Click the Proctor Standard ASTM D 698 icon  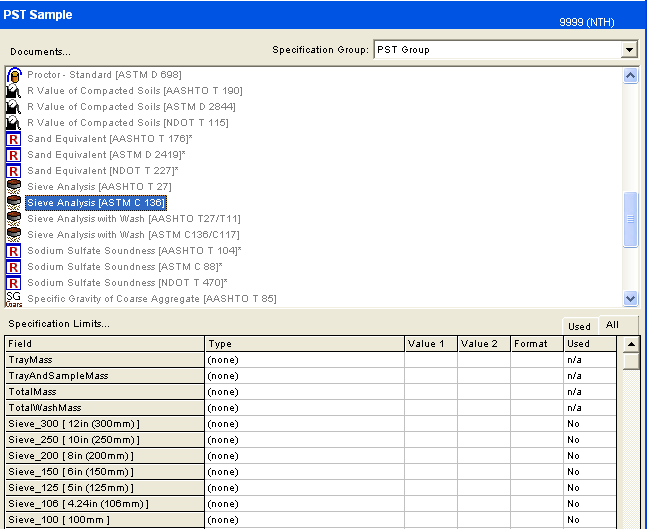point(14,75)
